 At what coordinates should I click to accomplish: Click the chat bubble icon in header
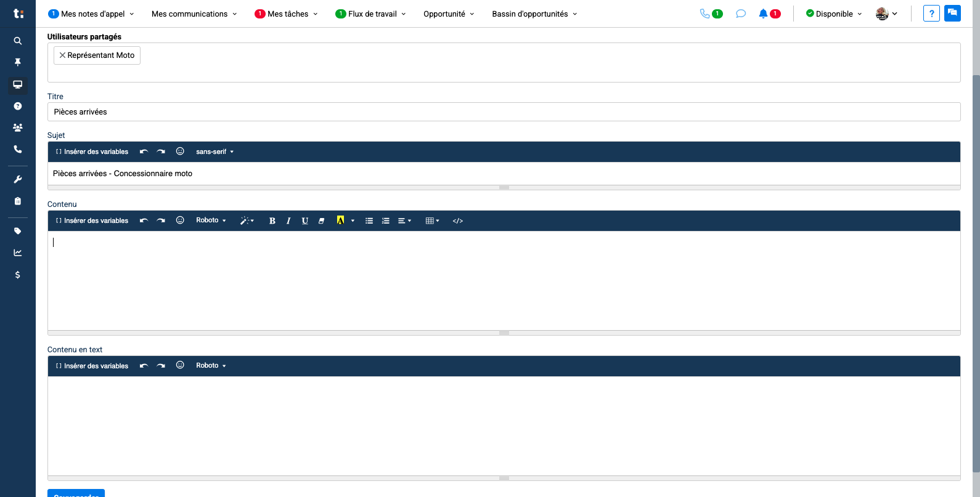point(741,14)
